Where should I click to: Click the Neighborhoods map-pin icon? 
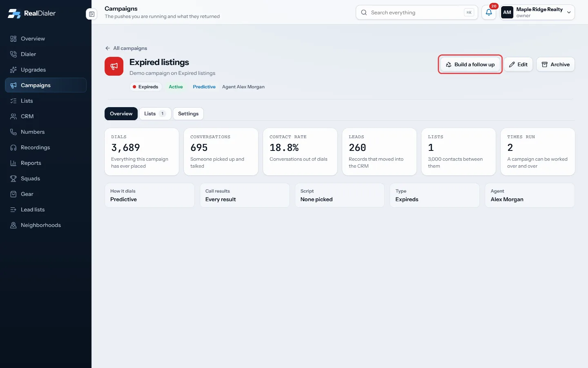(x=13, y=225)
